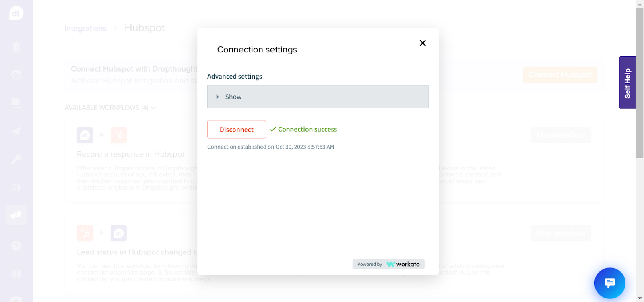Click the page vertical scrollbar
The height and width of the screenshot is (302, 644).
coord(640,83)
